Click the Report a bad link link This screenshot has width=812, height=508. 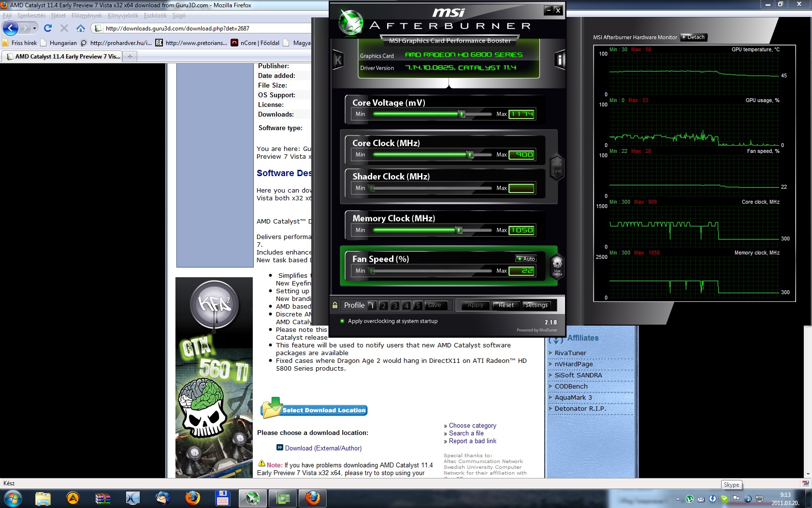pos(472,441)
